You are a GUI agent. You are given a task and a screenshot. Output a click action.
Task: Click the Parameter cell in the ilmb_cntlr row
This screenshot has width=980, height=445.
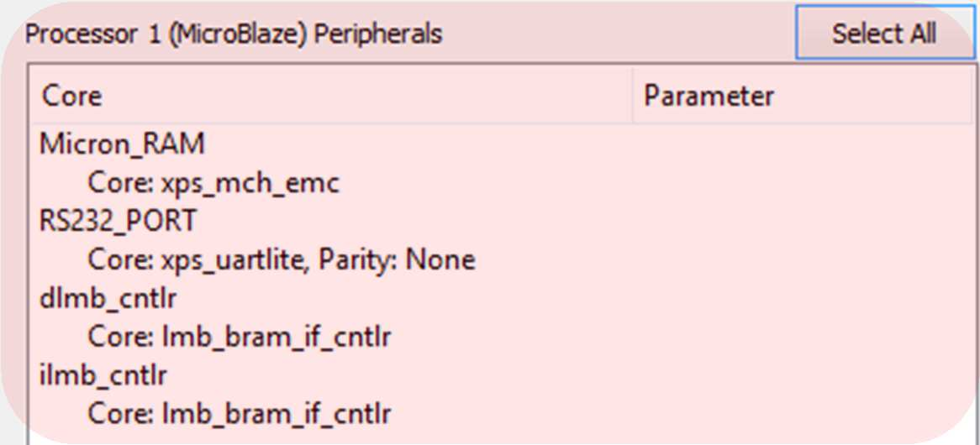(803, 375)
